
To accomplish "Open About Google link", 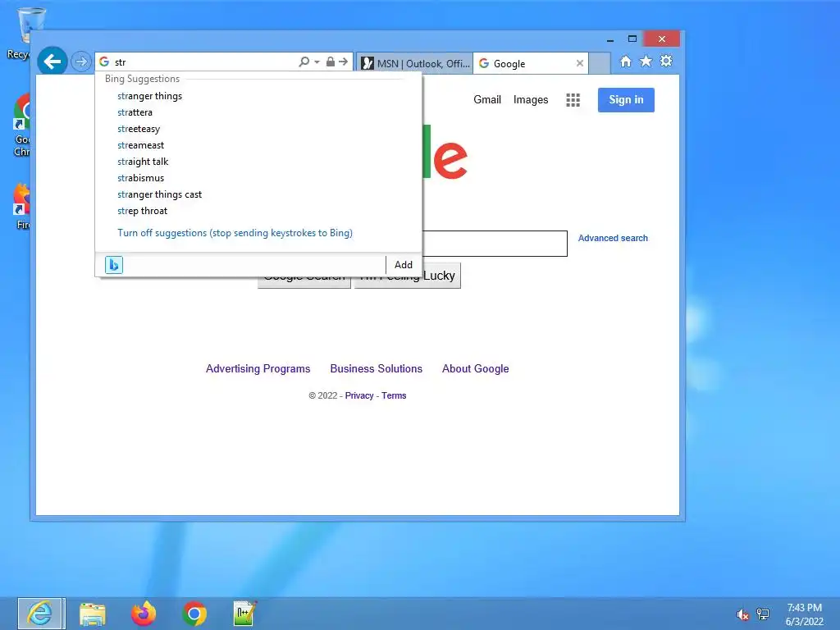I will (475, 368).
